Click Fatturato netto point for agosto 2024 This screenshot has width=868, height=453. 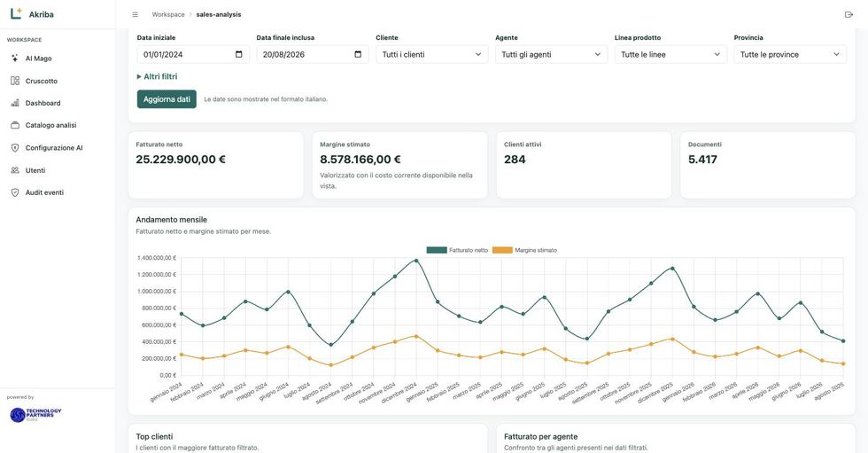331,345
